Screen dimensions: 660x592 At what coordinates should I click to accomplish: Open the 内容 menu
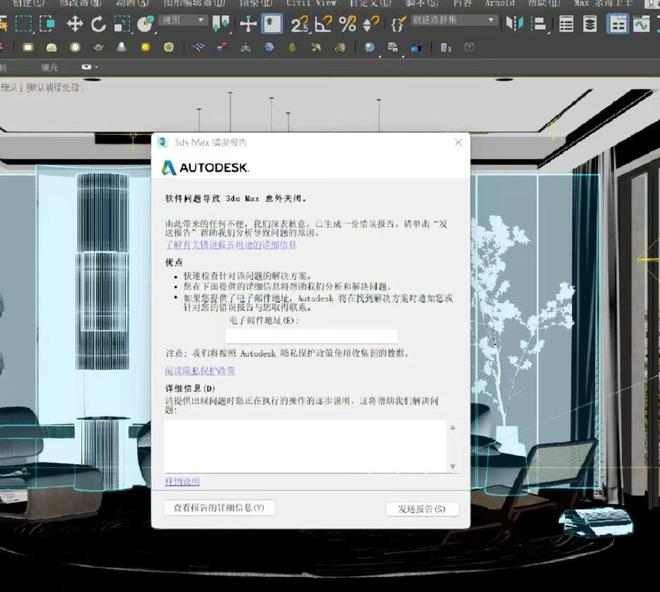(x=462, y=3)
